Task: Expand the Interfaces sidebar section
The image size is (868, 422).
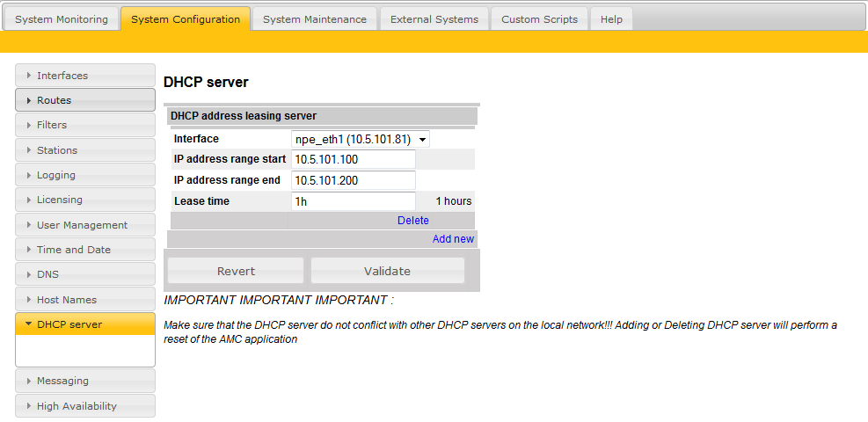Action: coord(84,76)
